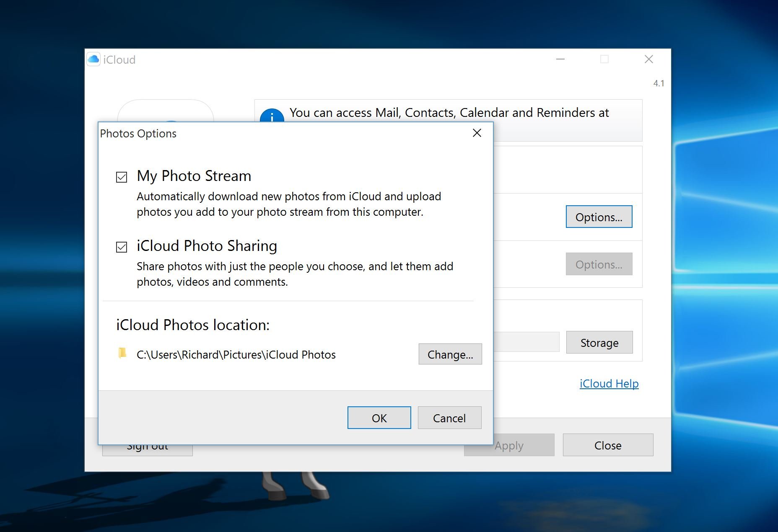Cancel the Photos Options dialog

tap(449, 418)
